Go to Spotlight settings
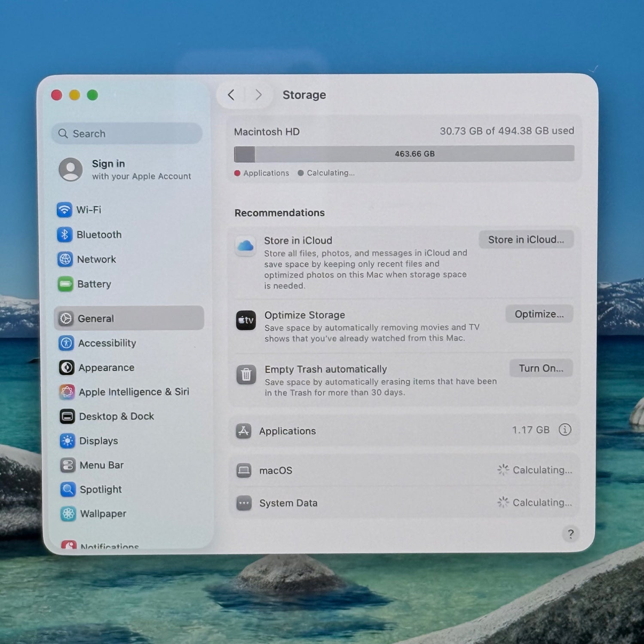 [x=100, y=489]
